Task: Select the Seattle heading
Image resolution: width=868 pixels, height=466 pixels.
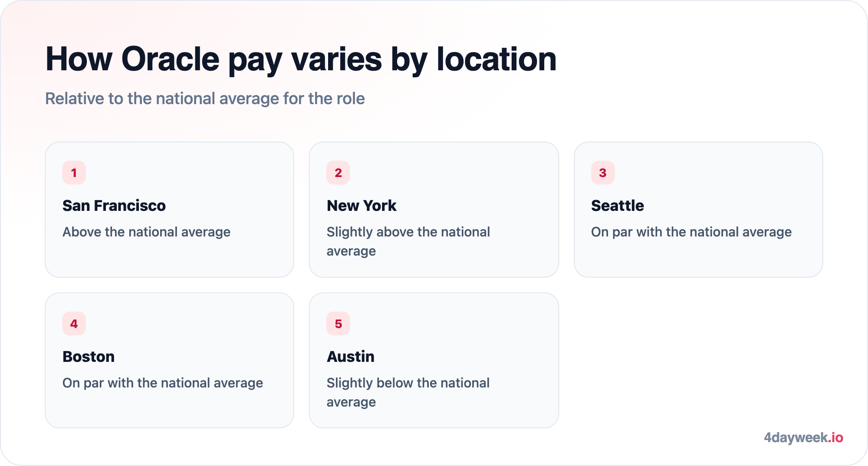Action: click(618, 206)
